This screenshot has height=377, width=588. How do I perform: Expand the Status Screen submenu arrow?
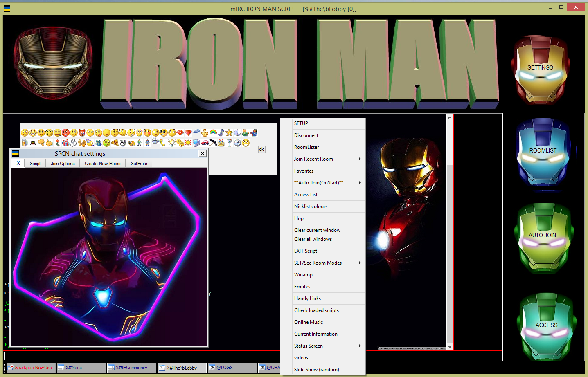coord(360,346)
